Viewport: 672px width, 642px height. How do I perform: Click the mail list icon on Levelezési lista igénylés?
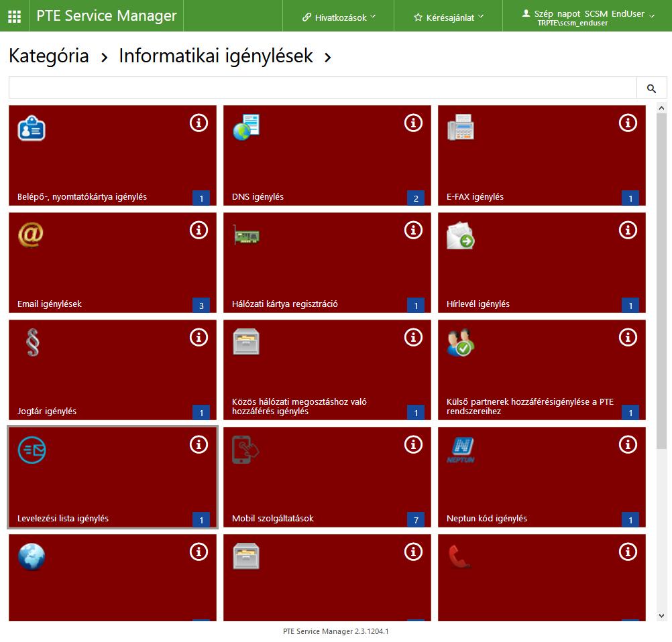pyautogui.click(x=32, y=450)
